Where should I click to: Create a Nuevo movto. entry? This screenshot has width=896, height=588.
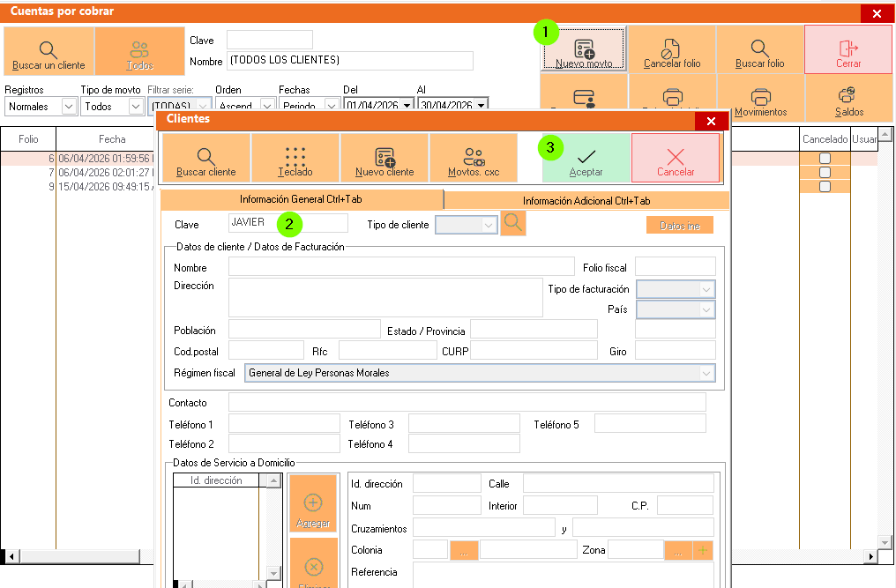(584, 49)
